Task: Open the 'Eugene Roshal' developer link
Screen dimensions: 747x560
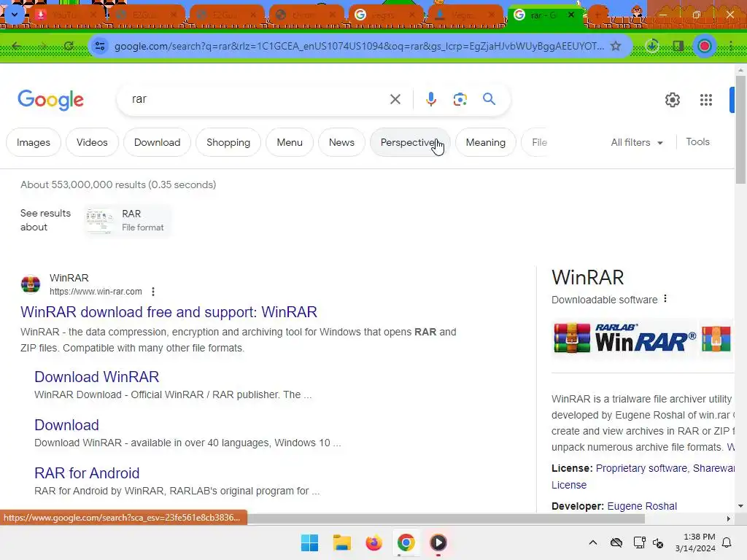Action: coord(642,506)
